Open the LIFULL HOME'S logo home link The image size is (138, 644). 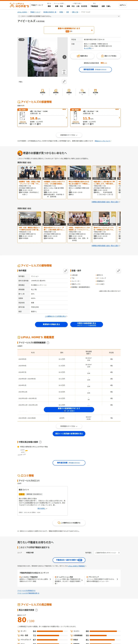click(19, 5)
